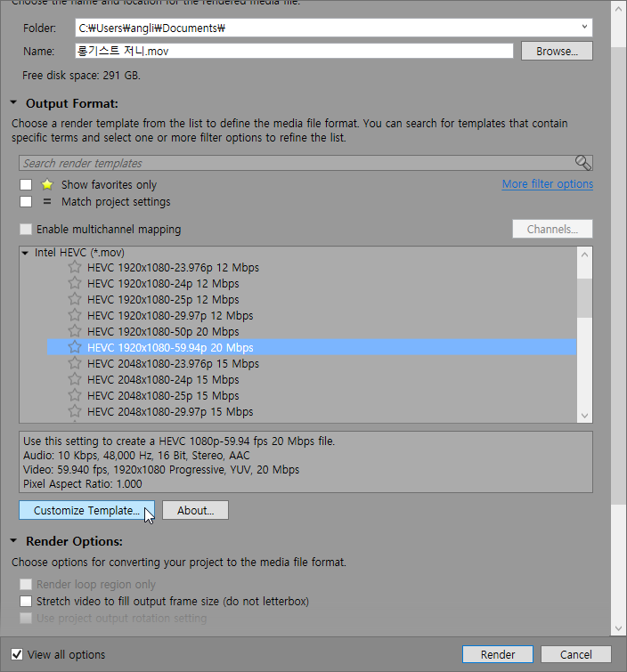627x672 pixels.
Task: Favorite the HEVC 2048x1080-25p 15 Mbps star
Action: point(75,395)
